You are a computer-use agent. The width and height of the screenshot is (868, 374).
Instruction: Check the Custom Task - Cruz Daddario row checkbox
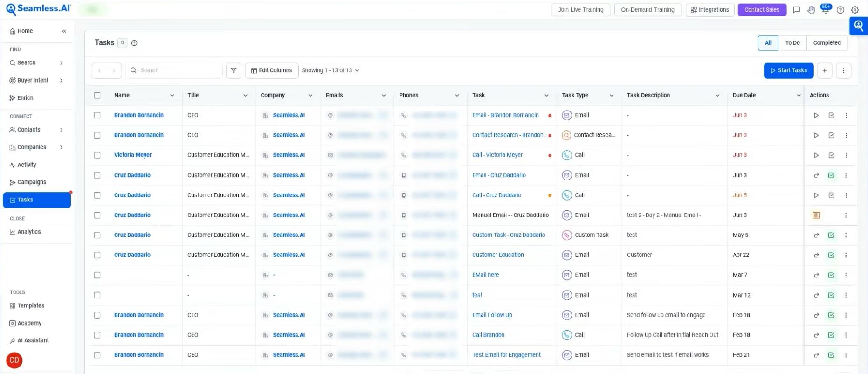point(97,235)
